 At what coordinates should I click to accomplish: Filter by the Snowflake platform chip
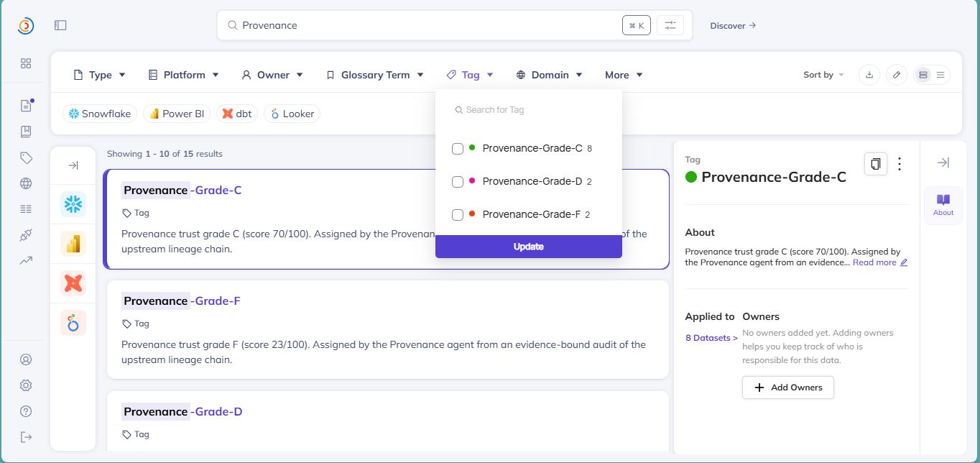pos(100,114)
